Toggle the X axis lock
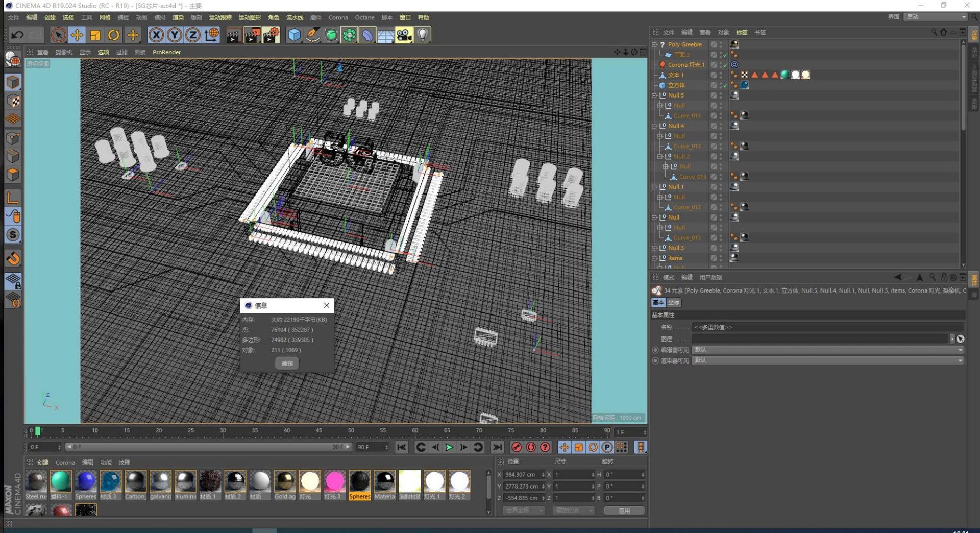 [x=156, y=35]
